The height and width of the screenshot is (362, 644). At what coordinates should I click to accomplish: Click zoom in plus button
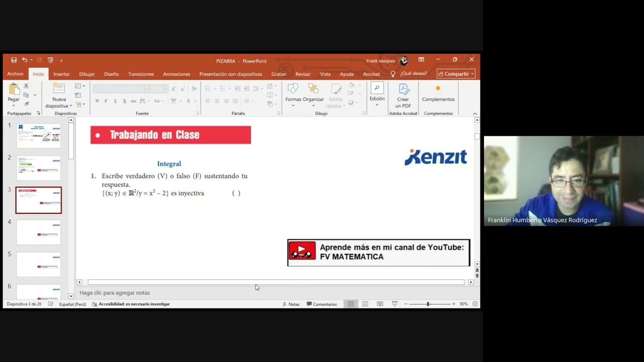pos(453,304)
